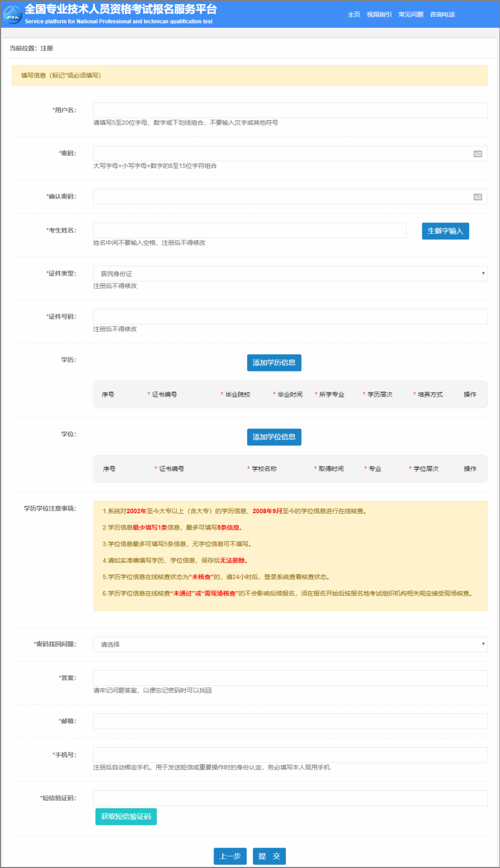Expand the 密码找回问题 dropdown

coord(290,644)
